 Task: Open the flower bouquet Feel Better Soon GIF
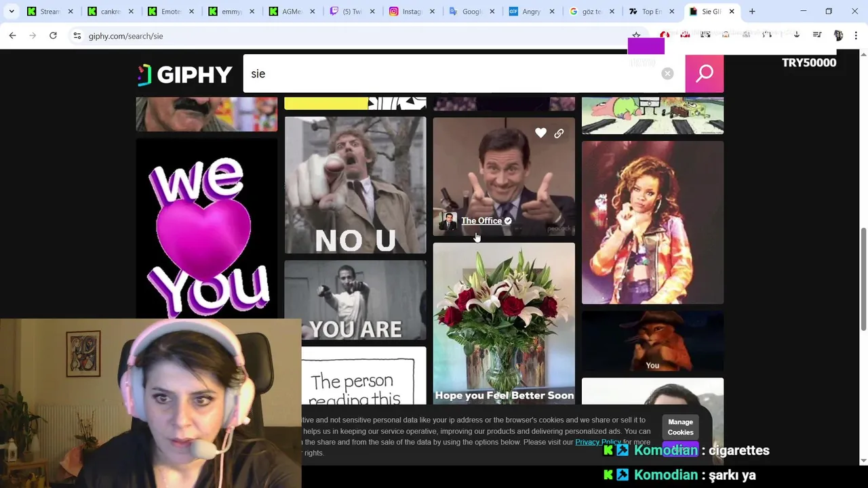(x=504, y=323)
